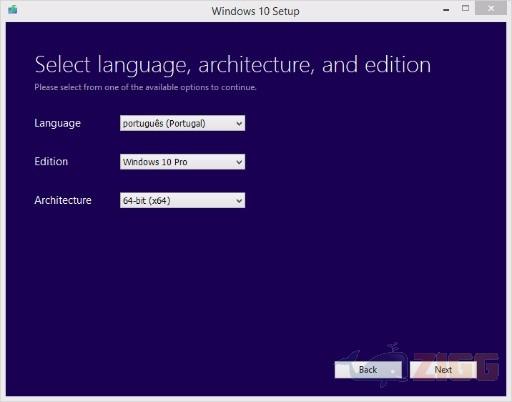Click the "Architecture" field label
Image resolution: width=512 pixels, height=402 pixels.
pos(63,200)
